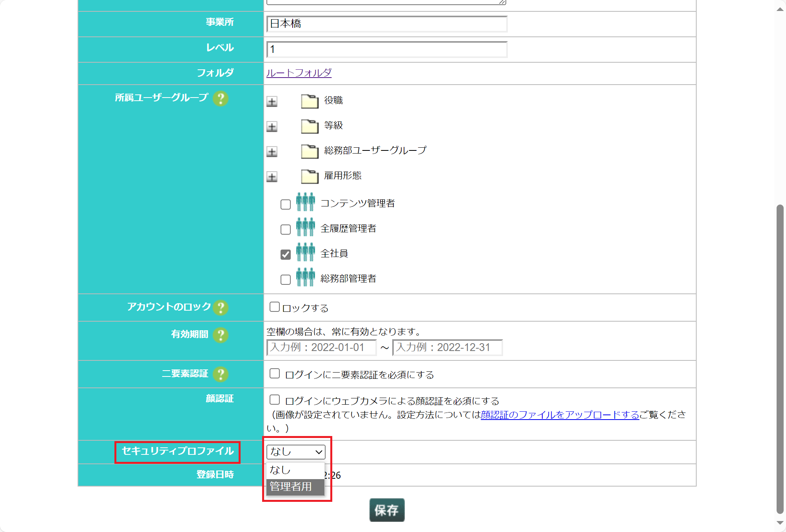Check the 全履歴管理者 group checkbox
Screen dimensions: 786x532
click(286, 229)
